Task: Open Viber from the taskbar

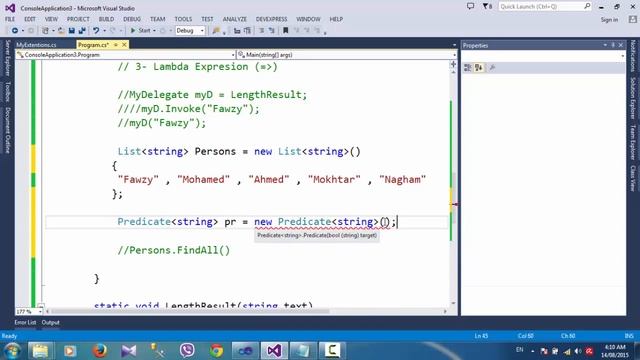Action: point(187,351)
